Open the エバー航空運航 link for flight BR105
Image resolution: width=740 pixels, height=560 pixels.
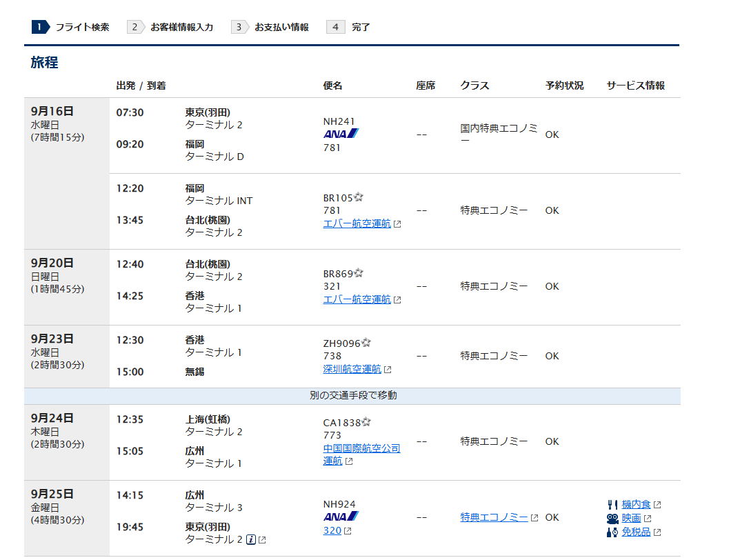357,223
